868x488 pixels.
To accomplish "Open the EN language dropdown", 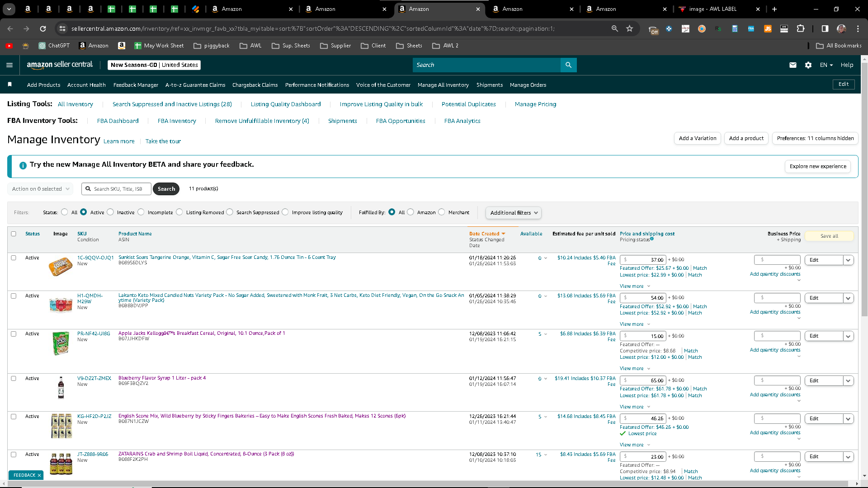I will tap(826, 65).
